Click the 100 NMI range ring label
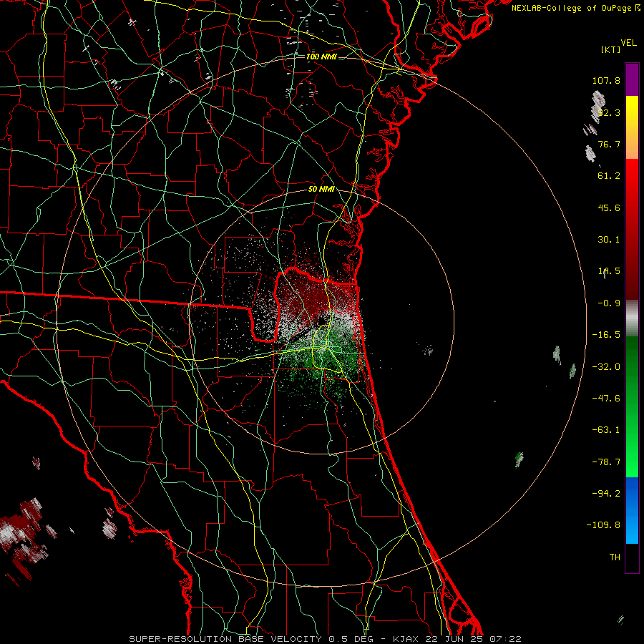Image resolution: width=644 pixels, height=644 pixels. click(321, 57)
